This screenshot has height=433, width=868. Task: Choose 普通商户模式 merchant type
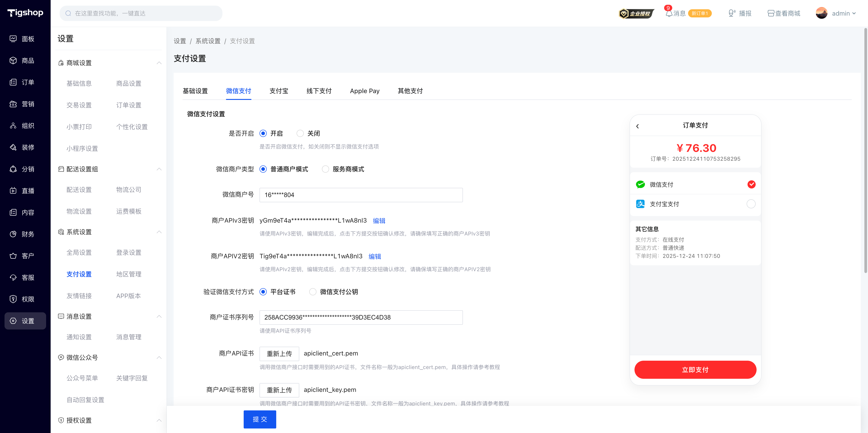[x=263, y=169]
